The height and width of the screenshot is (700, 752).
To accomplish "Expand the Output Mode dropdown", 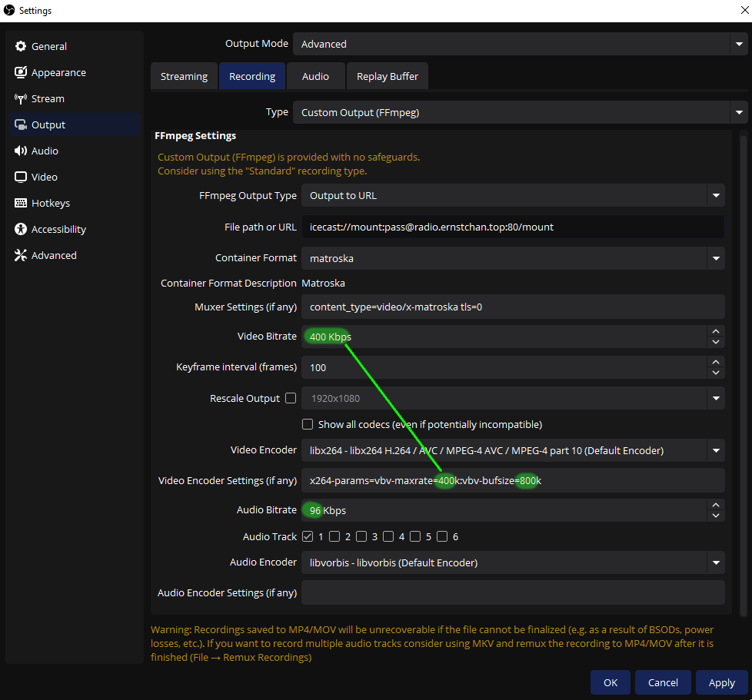I will (x=739, y=44).
